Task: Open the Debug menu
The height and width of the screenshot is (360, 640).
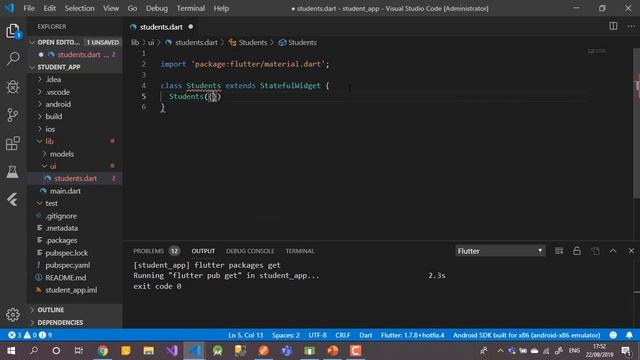Action: tap(157, 8)
